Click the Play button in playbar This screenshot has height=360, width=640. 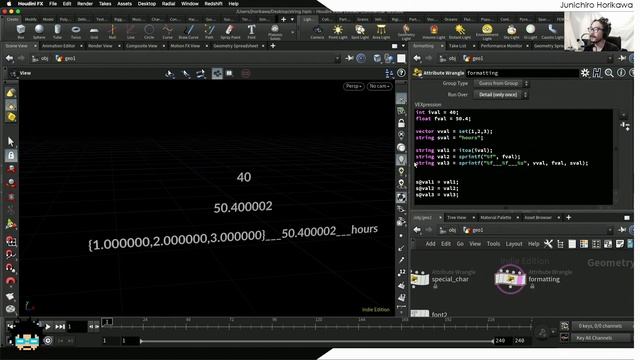coord(48,327)
